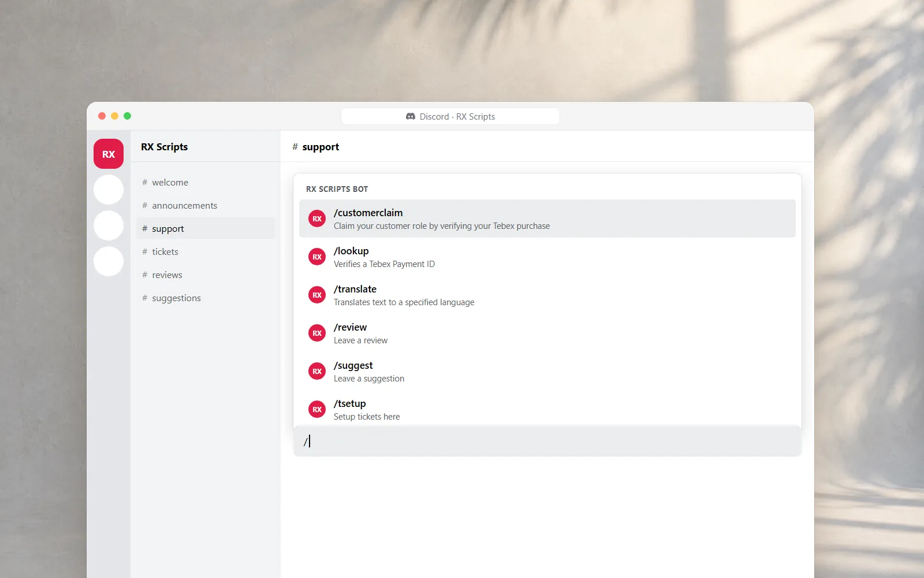This screenshot has height=578, width=924.
Task: Open the RX server icon in sidebar
Action: 109,154
